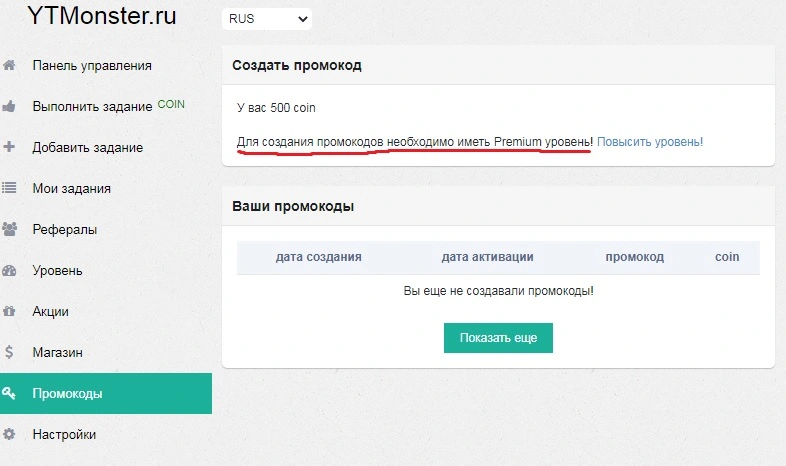Click the дата создания column header
Viewport: 786px width, 466px height.
(318, 257)
